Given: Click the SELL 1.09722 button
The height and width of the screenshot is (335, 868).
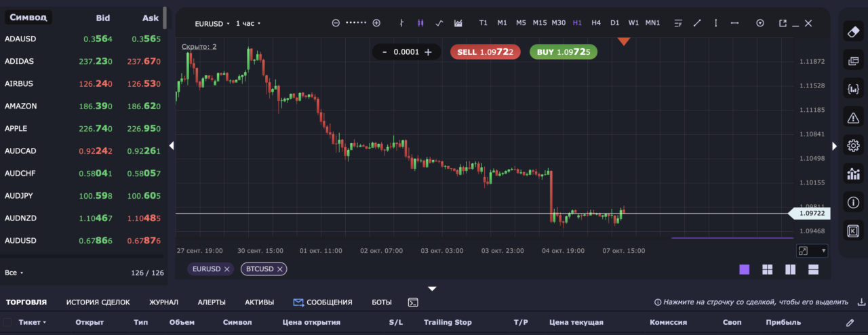Looking at the screenshot, I should pyautogui.click(x=481, y=52).
